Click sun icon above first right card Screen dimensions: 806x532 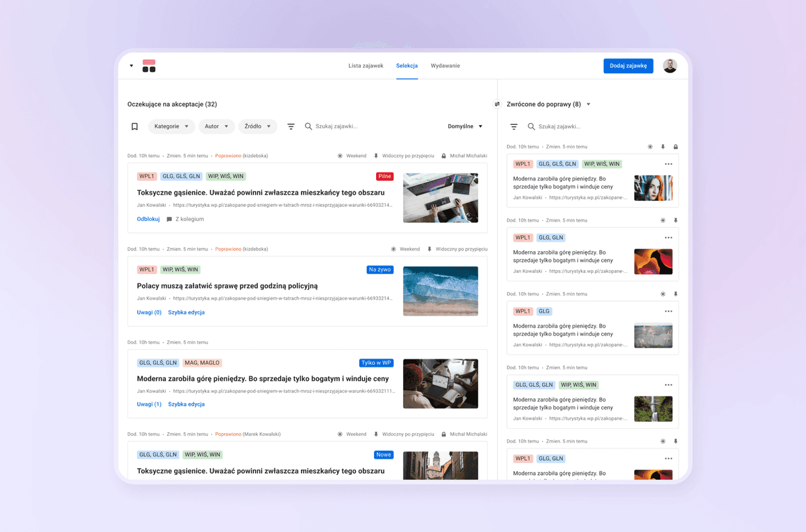[x=650, y=146]
